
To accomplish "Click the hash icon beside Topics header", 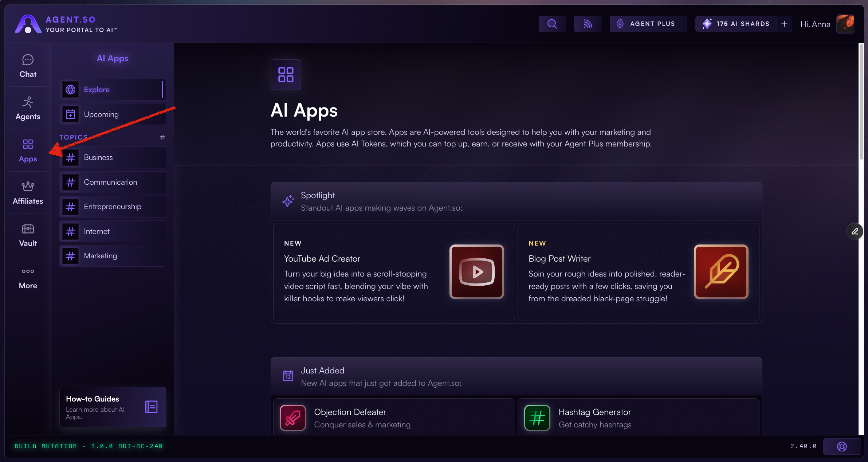I will [x=162, y=137].
